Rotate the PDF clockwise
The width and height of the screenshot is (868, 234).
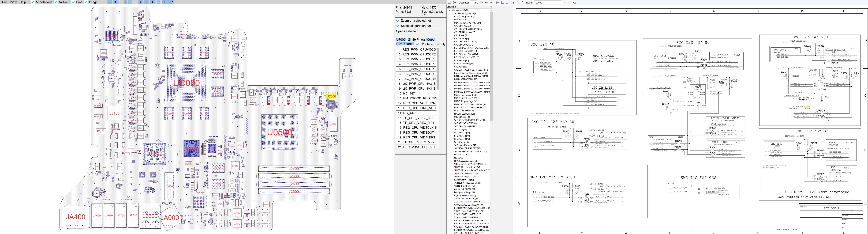tap(512, 2)
